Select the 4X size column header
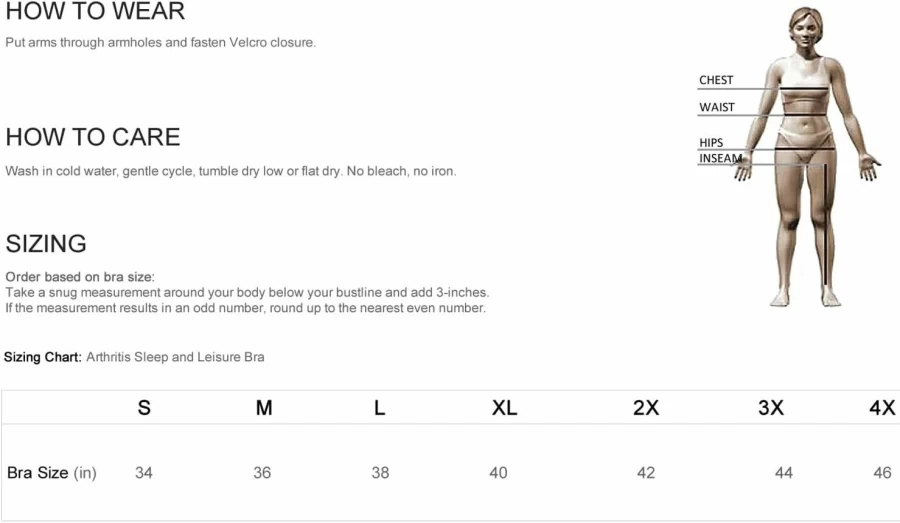 click(x=882, y=408)
